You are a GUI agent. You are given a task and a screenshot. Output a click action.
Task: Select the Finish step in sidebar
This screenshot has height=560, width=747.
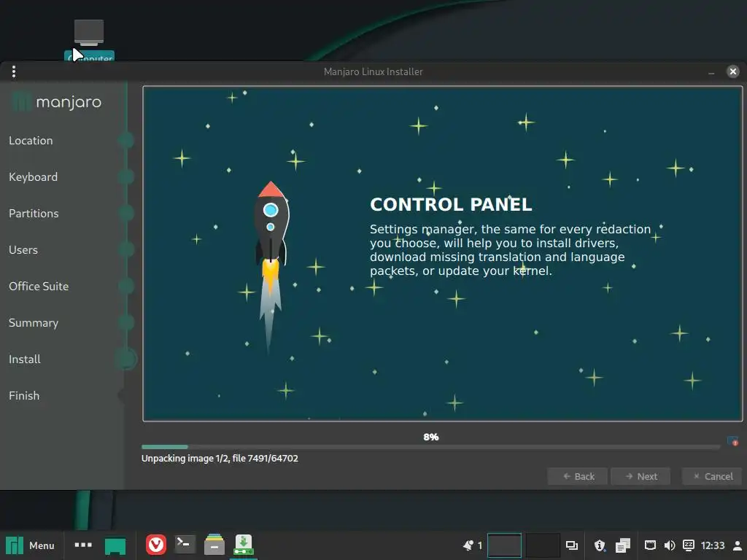point(24,396)
